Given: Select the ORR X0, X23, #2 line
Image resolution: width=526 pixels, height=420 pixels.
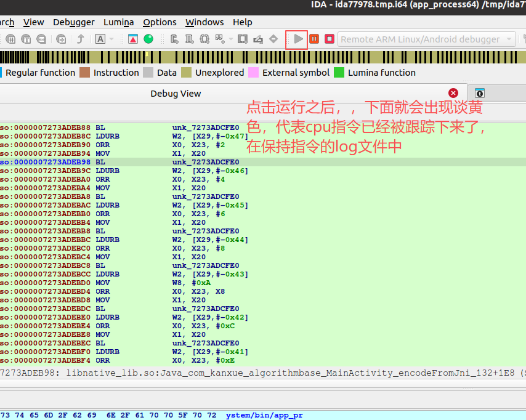Looking at the screenshot, I should pos(263,145).
